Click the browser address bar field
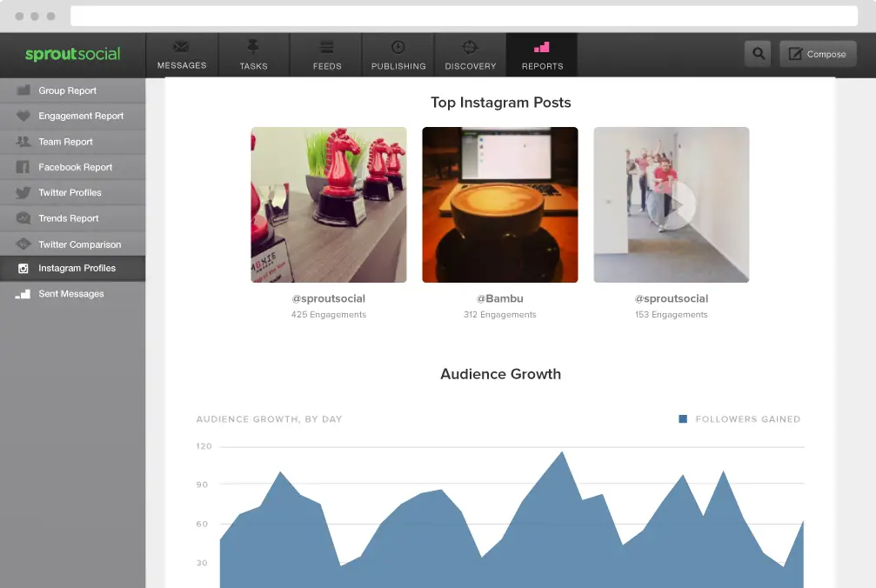 (x=465, y=17)
